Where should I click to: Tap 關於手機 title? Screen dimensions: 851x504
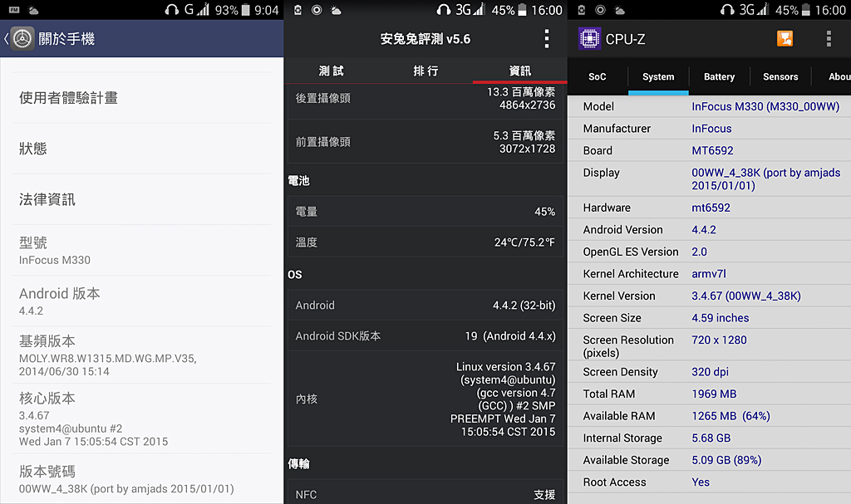[x=66, y=38]
